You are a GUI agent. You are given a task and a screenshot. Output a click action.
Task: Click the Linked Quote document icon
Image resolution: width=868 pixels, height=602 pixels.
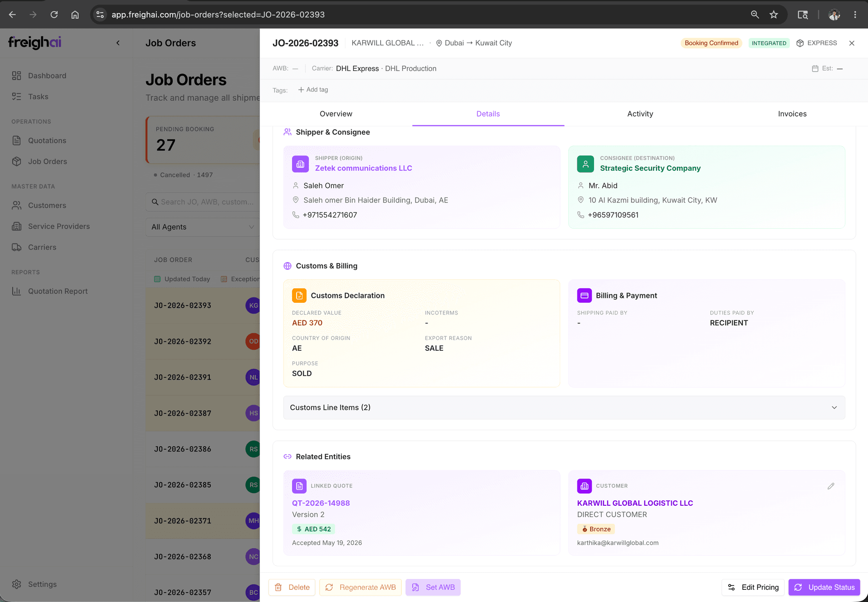(x=299, y=486)
